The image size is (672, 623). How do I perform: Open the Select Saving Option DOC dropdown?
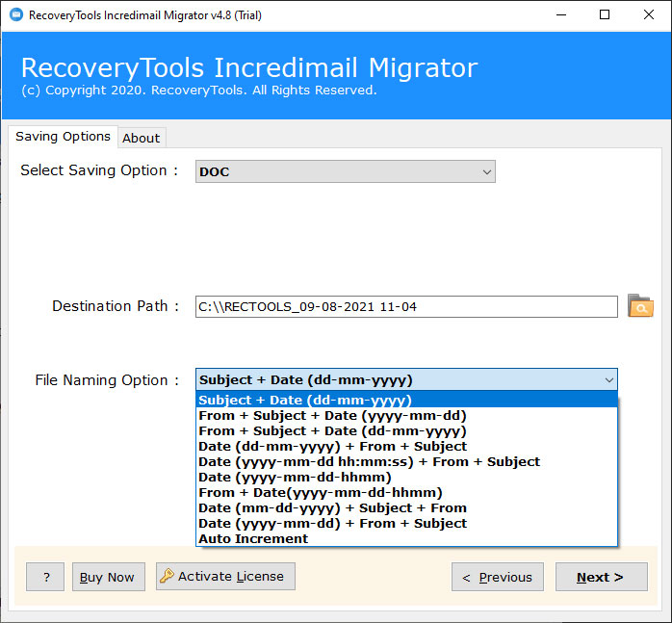[346, 171]
